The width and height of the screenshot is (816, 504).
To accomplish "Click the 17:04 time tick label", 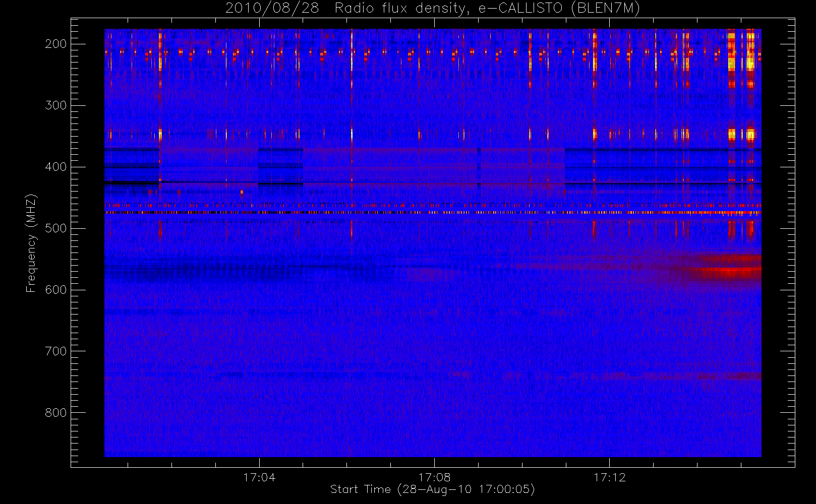I will pyautogui.click(x=259, y=477).
